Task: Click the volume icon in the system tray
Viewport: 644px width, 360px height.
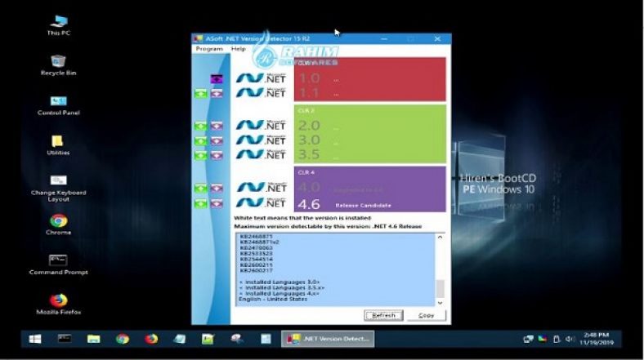Action: [x=570, y=339]
